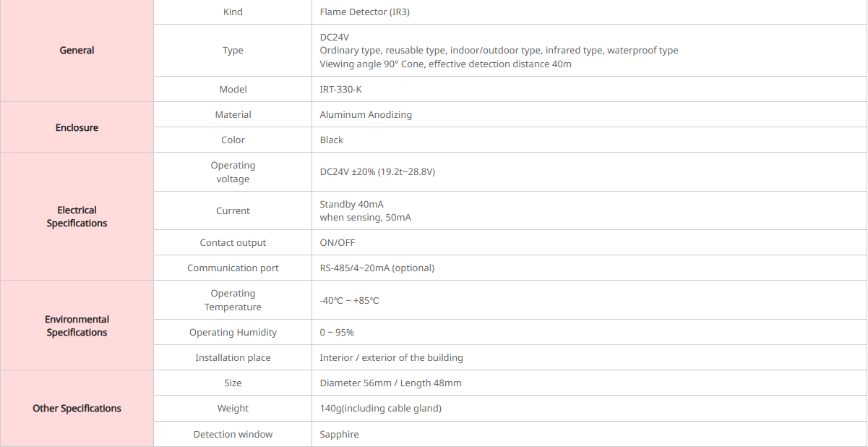Click the Electrical Specifications header cell

pos(77,217)
